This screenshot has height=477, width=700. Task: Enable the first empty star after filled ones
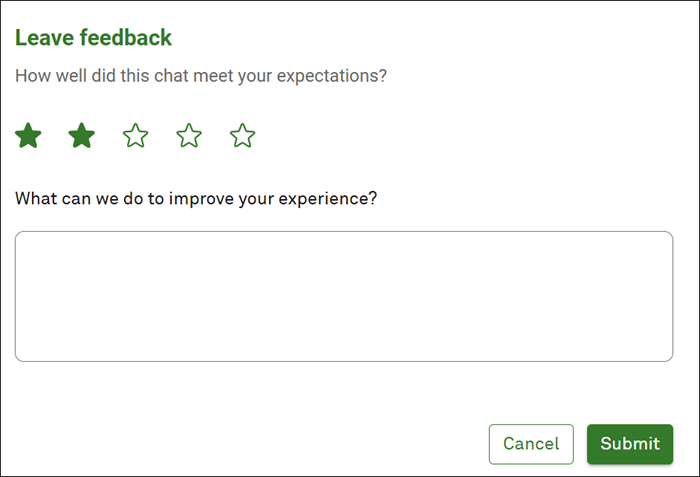[135, 136]
